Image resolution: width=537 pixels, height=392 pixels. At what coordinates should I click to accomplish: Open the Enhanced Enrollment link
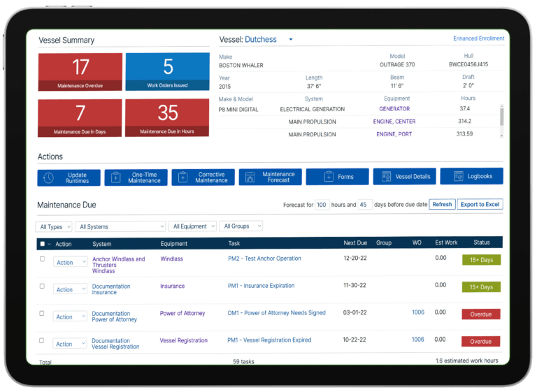(478, 38)
